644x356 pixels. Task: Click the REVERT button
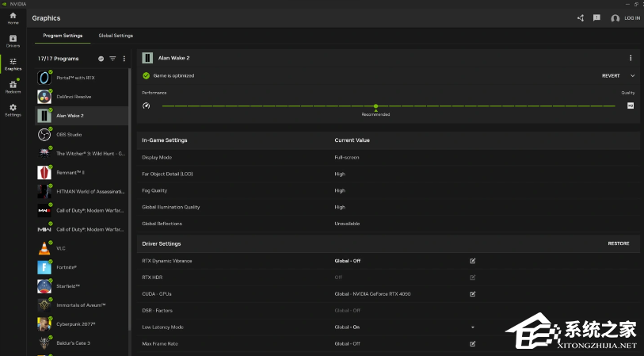(611, 76)
